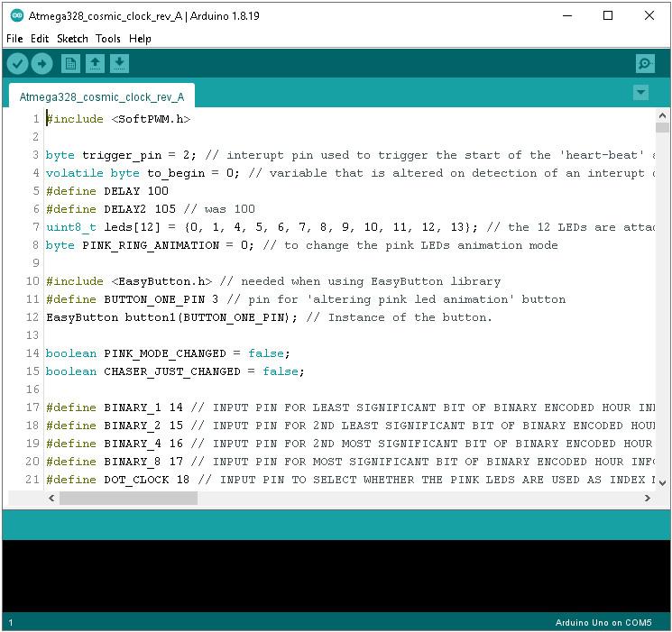Image resolution: width=672 pixels, height=632 pixels.
Task: Click the vertical scrollbar down arrow
Action: tap(662, 483)
